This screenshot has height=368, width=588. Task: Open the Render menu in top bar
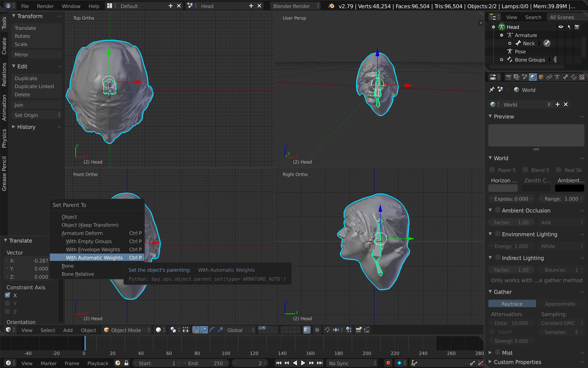click(x=45, y=6)
